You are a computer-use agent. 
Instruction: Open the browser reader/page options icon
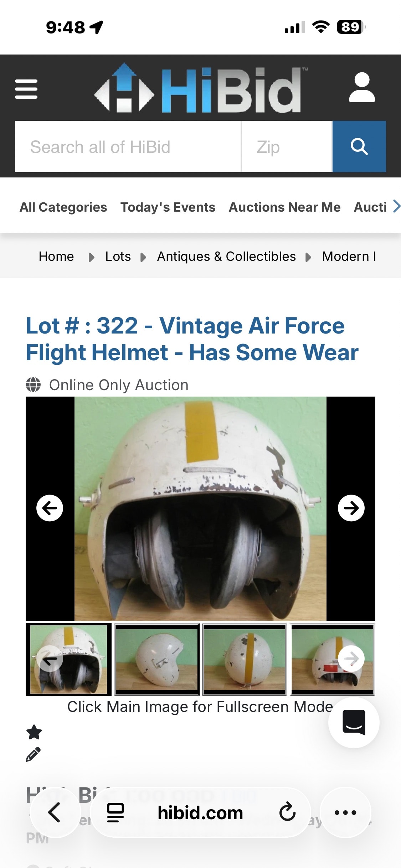click(115, 812)
